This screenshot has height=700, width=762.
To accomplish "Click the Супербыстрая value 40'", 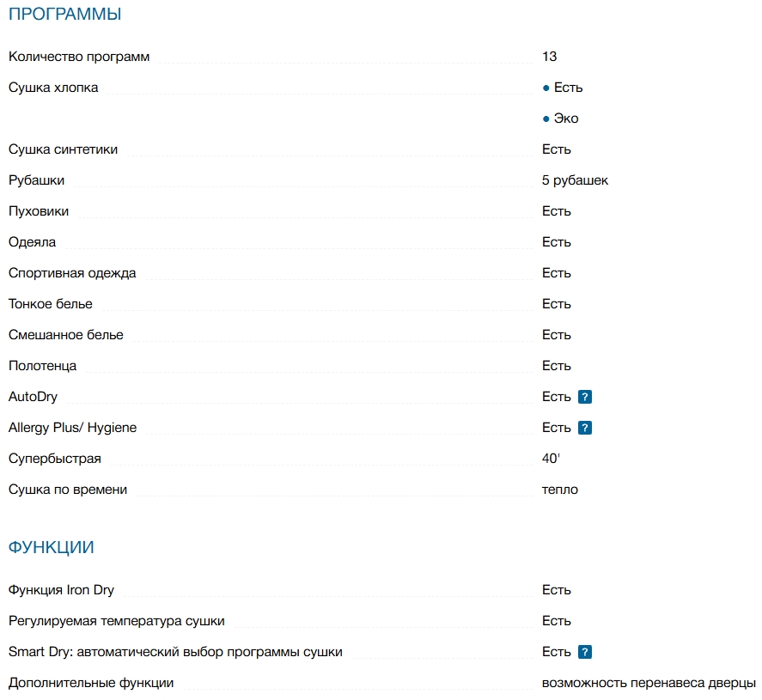I will (551, 459).
